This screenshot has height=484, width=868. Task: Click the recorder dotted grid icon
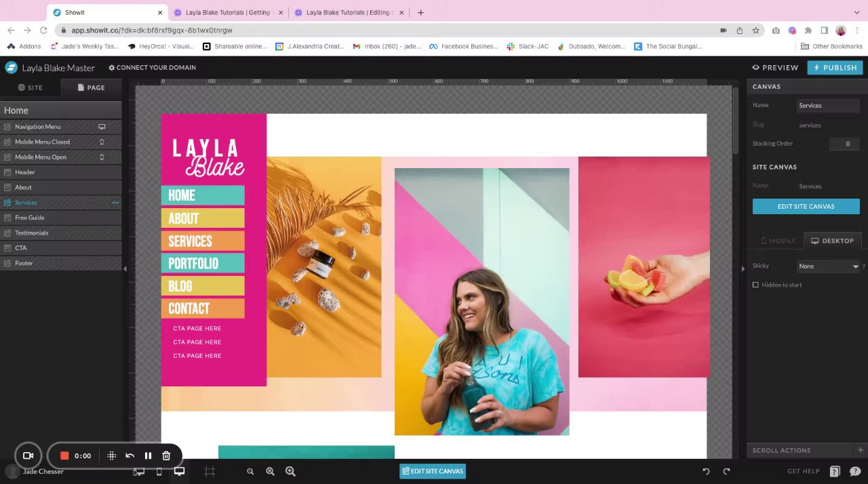click(x=112, y=456)
